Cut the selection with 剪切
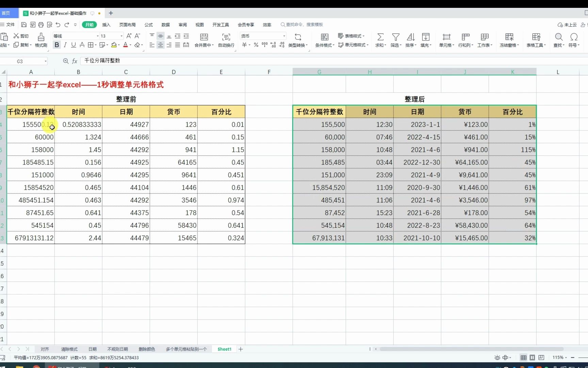This screenshot has height=368, width=588. (21, 36)
